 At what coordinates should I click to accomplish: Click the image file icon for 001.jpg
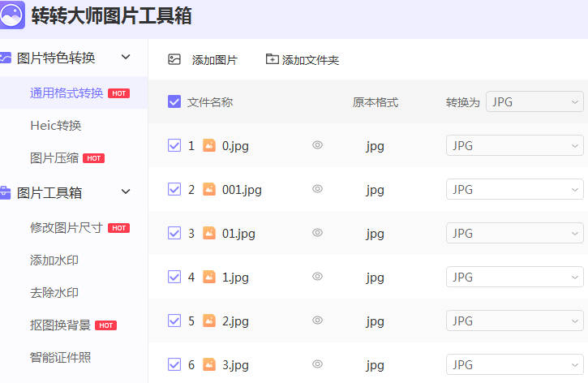coord(209,189)
